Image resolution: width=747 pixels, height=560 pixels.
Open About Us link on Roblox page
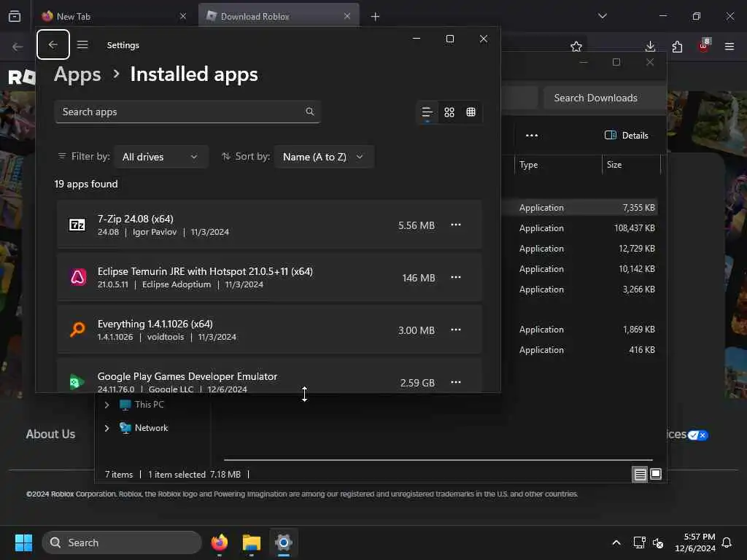50,435
